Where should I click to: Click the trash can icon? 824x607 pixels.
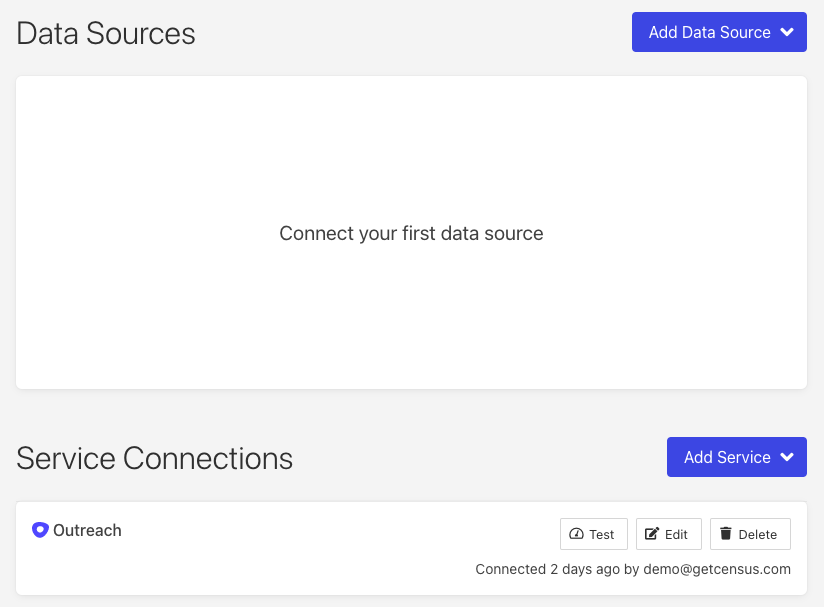point(726,534)
